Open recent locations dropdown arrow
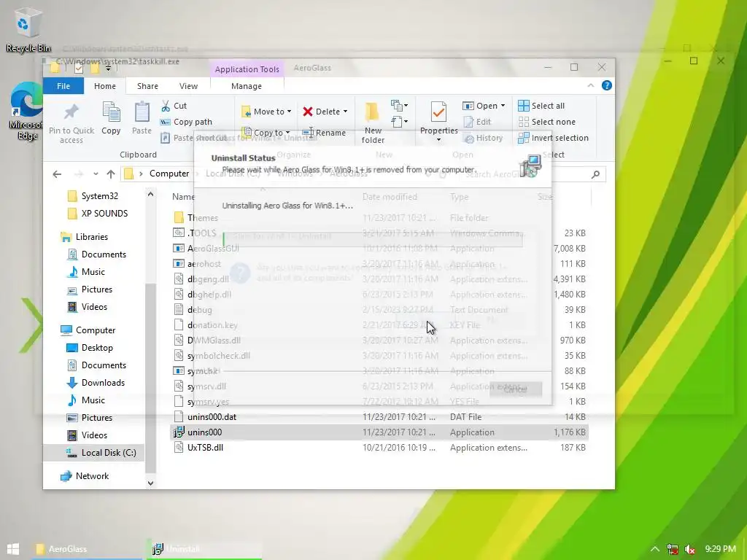Screen dimensions: 747x560 click(96, 174)
